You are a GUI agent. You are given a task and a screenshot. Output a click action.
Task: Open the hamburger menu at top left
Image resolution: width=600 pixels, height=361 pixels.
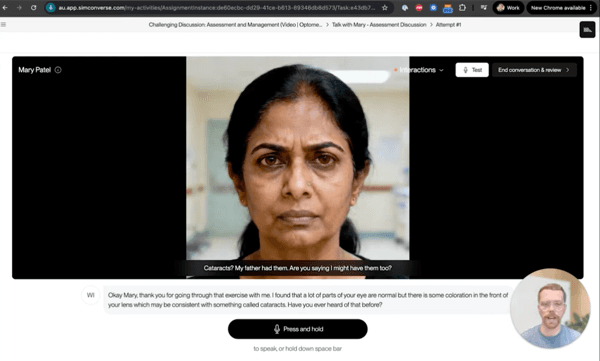tap(3, 25)
